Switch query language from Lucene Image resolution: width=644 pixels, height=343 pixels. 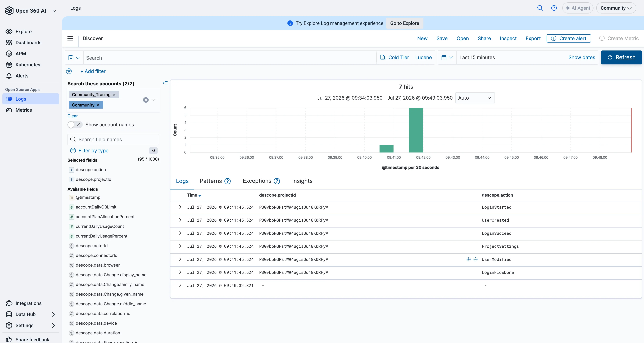tap(423, 57)
